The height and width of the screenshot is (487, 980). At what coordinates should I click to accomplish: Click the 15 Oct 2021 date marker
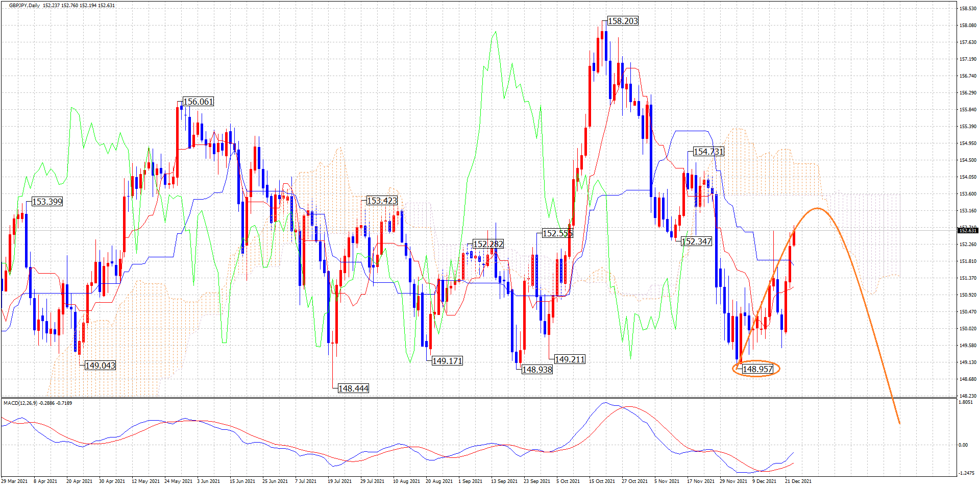coord(601,481)
